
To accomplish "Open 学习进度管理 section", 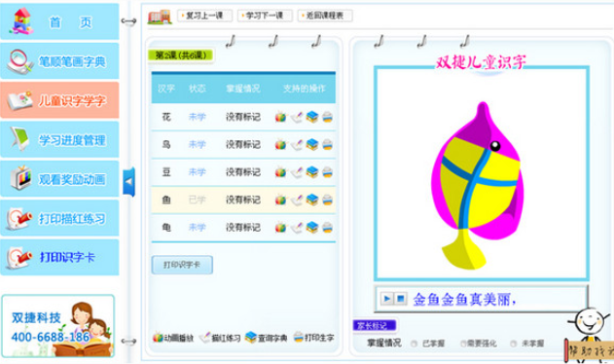I will tap(59, 139).
